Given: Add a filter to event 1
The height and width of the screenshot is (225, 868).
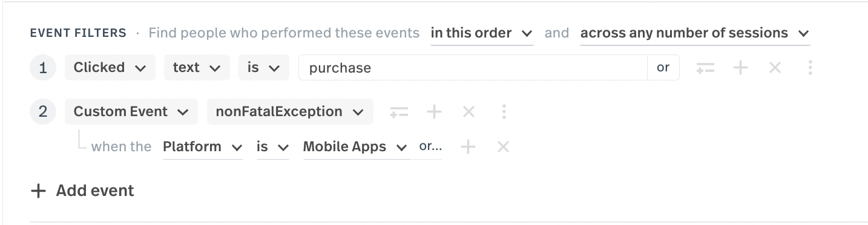Looking at the screenshot, I should pos(705,68).
